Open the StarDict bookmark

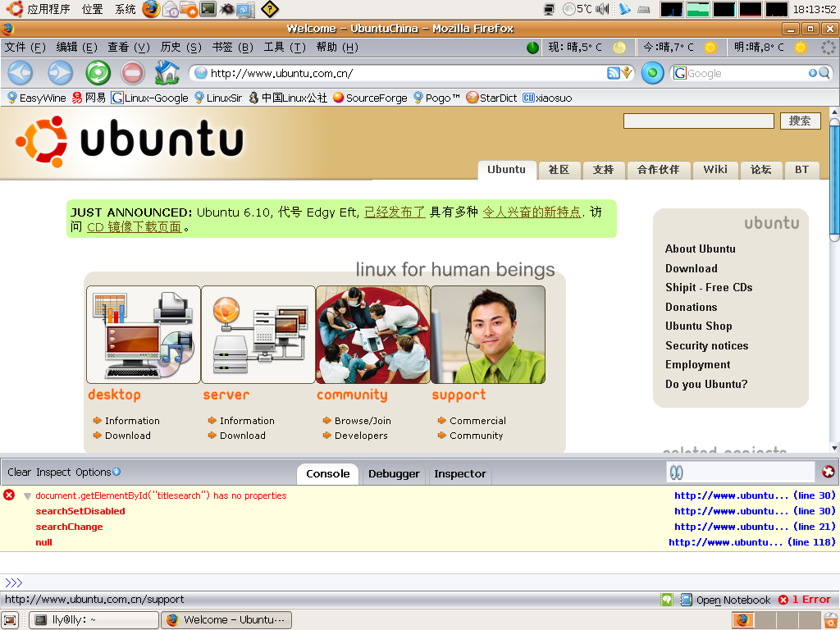(x=491, y=98)
